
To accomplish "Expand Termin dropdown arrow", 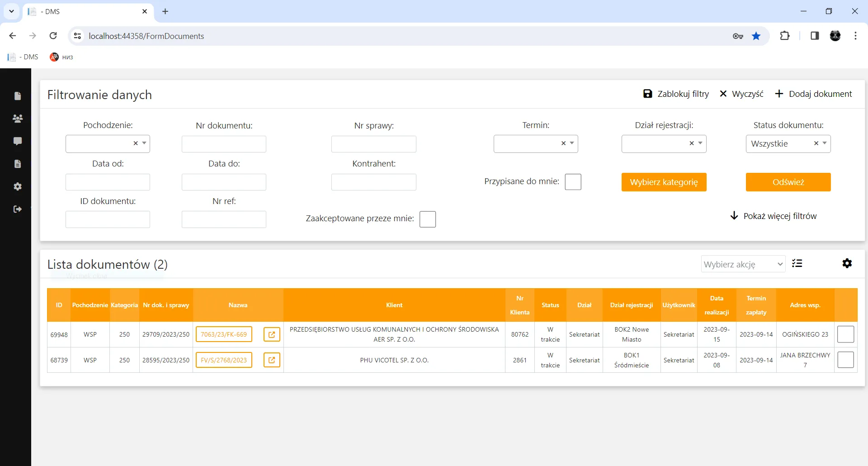I will pyautogui.click(x=572, y=143).
